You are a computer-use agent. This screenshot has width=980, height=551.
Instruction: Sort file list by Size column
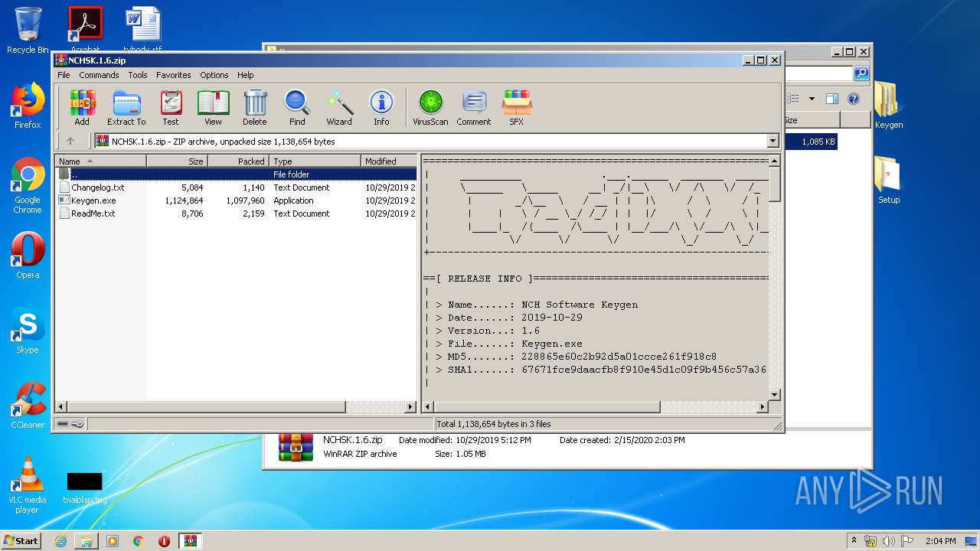tap(177, 161)
